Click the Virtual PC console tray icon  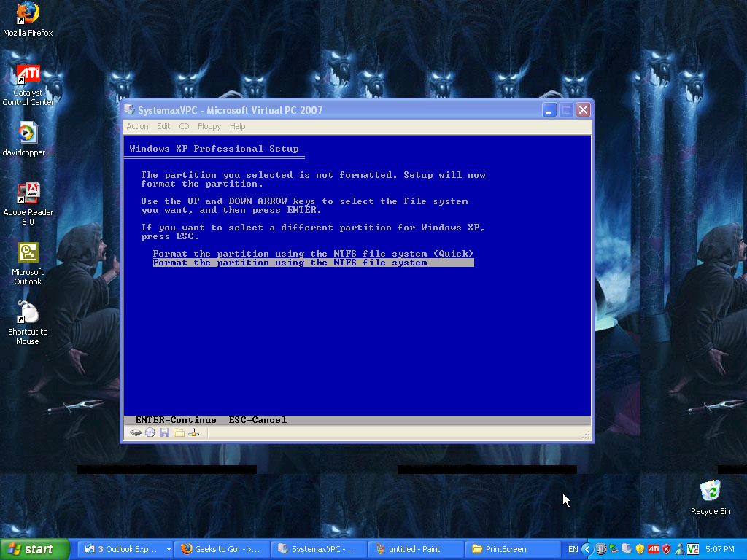pos(627,549)
